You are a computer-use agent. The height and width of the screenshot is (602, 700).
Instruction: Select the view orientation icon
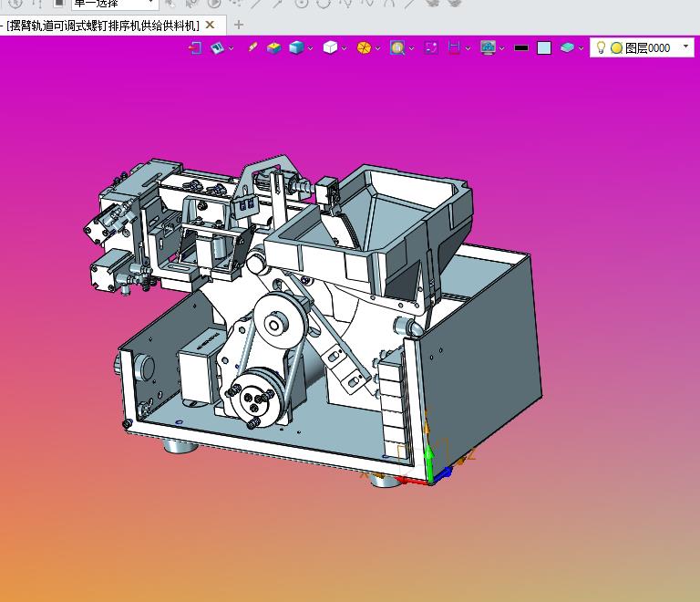(x=218, y=47)
